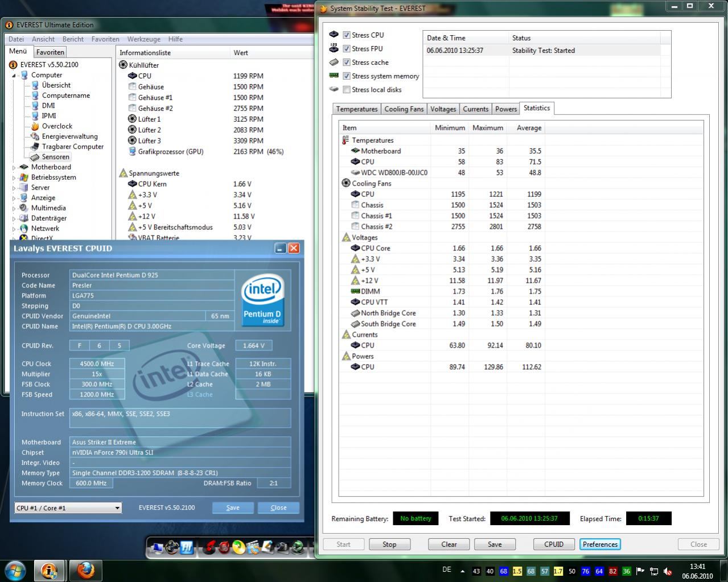The image size is (728, 582).
Task: Click the Maximum column header
Action: (487, 128)
